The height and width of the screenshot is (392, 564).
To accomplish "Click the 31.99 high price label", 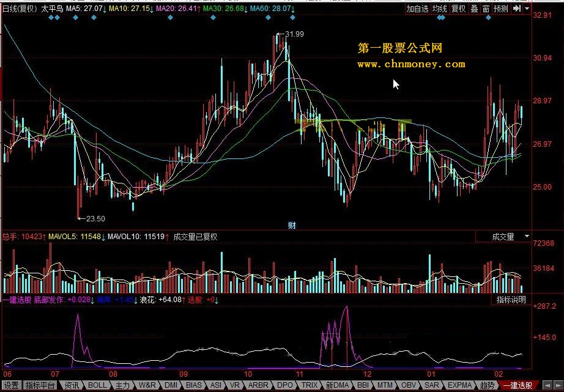I will coord(294,34).
